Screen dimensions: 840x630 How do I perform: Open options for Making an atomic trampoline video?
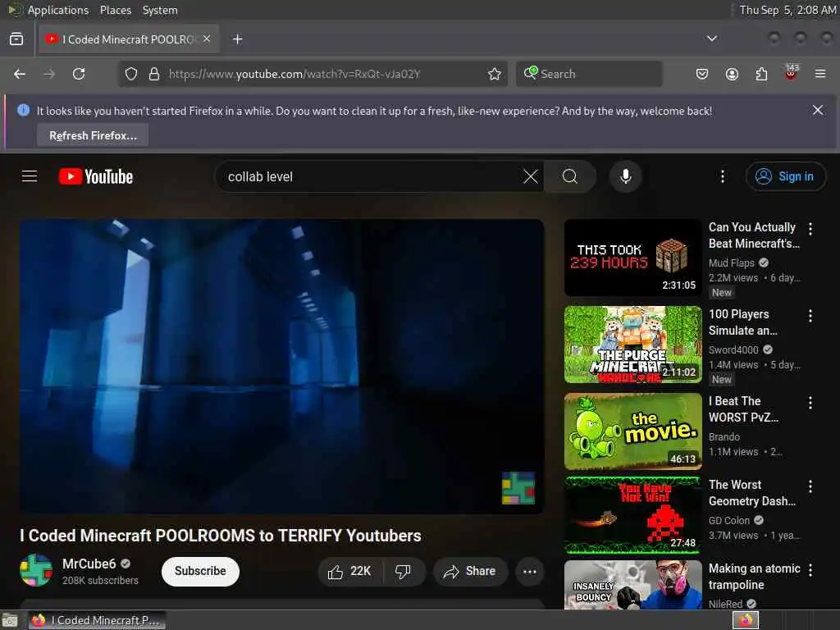pyautogui.click(x=810, y=570)
